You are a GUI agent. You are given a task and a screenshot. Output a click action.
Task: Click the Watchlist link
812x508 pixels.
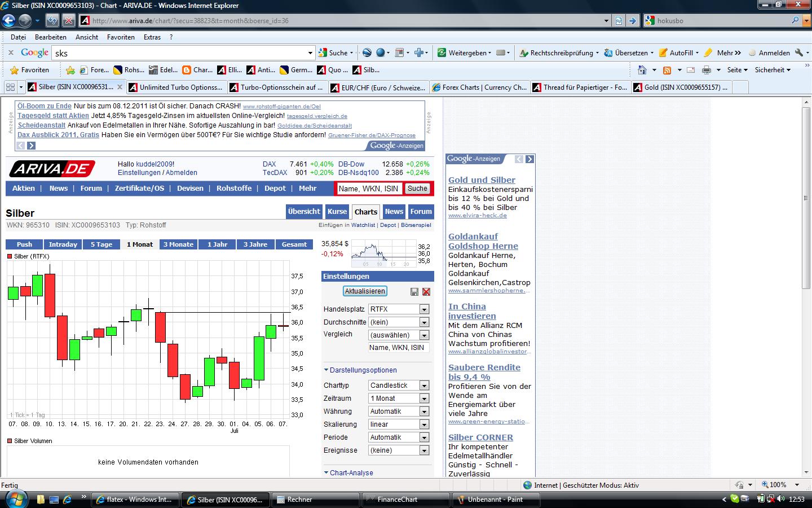363,225
